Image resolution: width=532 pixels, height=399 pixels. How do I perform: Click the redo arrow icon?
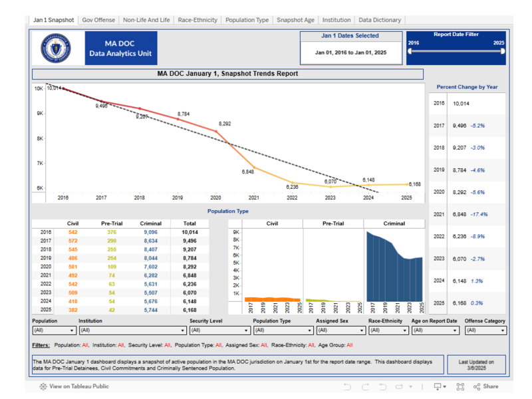click(366, 386)
